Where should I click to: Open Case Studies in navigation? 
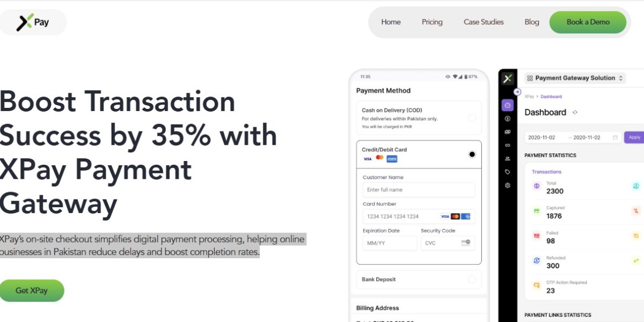484,22
